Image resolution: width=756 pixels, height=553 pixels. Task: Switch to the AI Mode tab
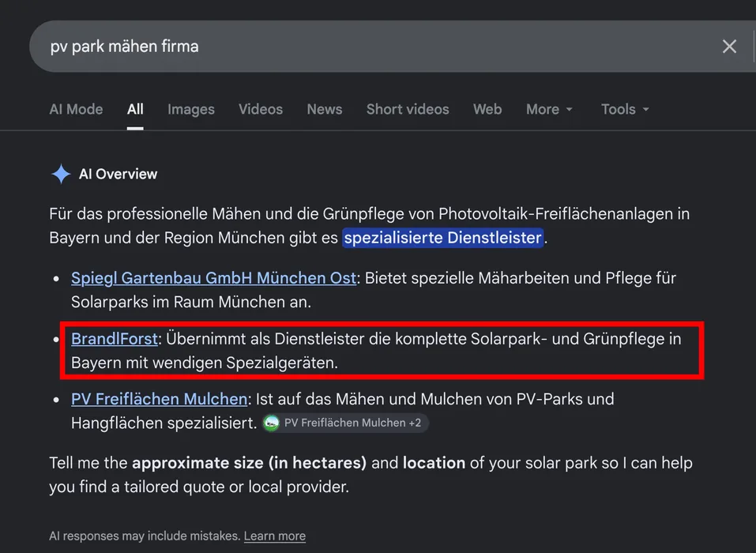coord(76,110)
